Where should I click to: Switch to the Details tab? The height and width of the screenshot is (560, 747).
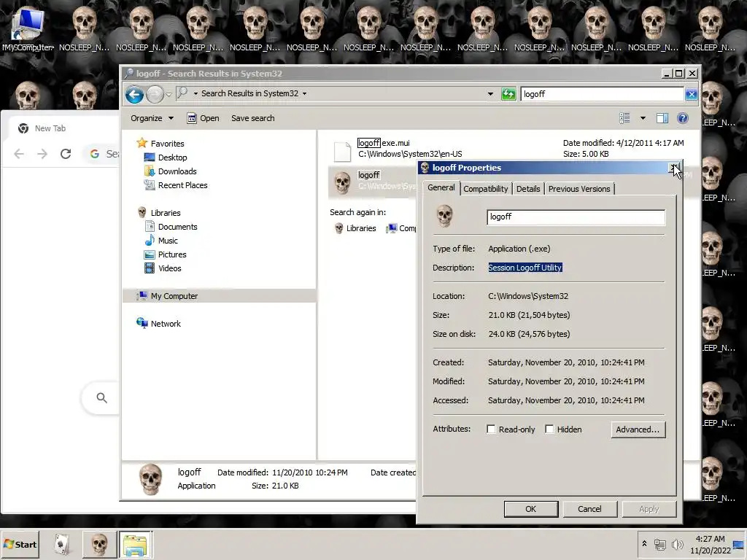coord(528,189)
